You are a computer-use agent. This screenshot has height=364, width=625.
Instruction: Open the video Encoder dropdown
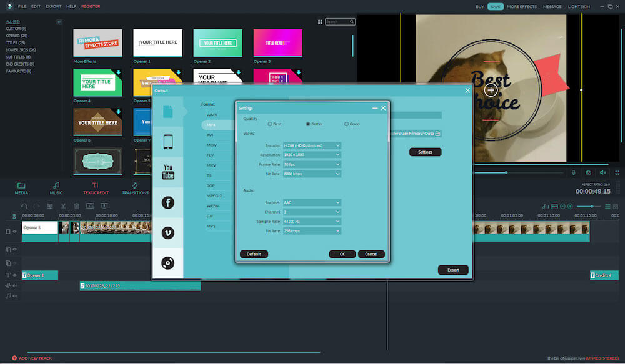pos(312,145)
